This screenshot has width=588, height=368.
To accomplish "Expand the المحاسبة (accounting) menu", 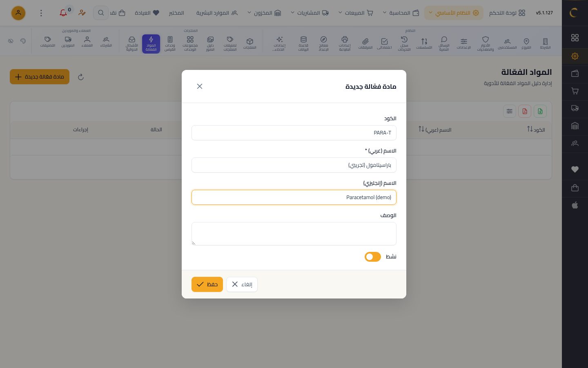I will (401, 13).
